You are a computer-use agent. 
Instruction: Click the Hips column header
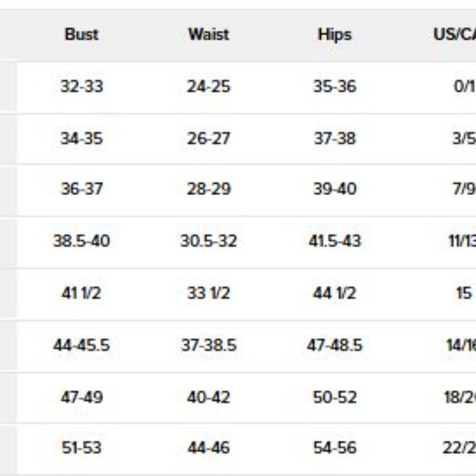pyautogui.click(x=335, y=34)
